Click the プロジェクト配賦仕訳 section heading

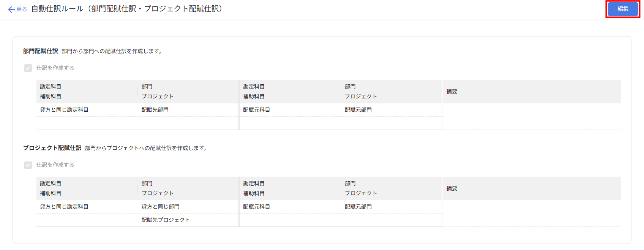pos(52,148)
